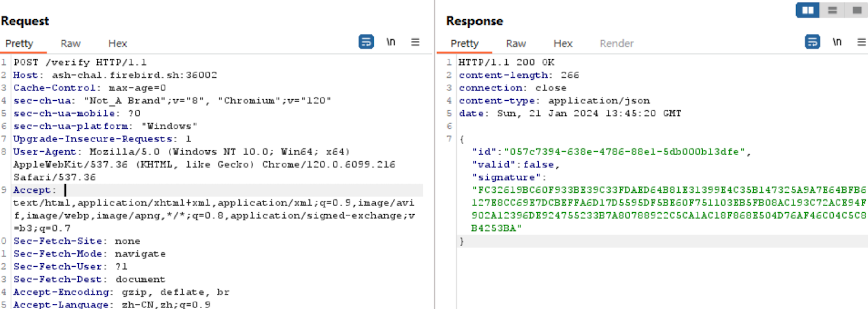Click the Host header line in request
Screen dimensions: 868x309
pyautogui.click(x=114, y=75)
